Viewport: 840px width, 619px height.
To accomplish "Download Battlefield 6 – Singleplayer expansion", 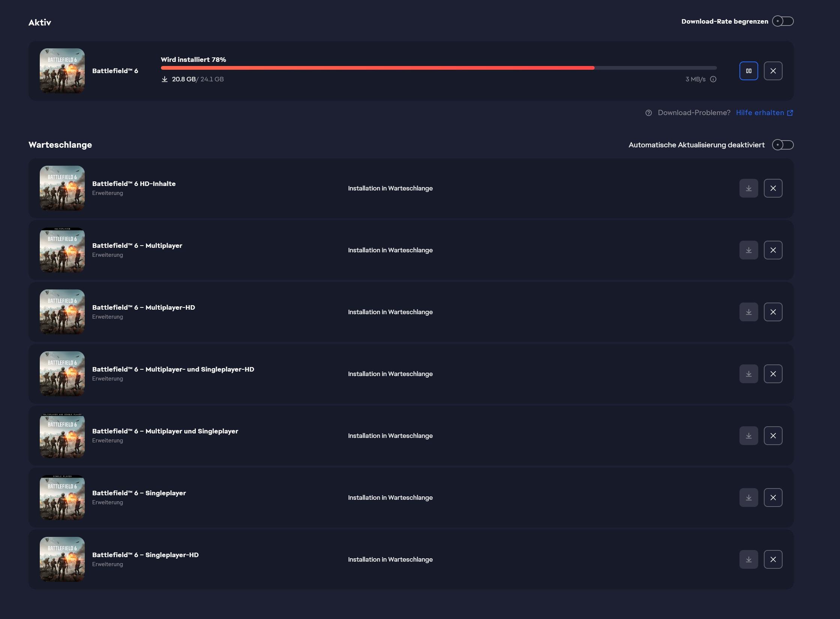I will pos(748,498).
